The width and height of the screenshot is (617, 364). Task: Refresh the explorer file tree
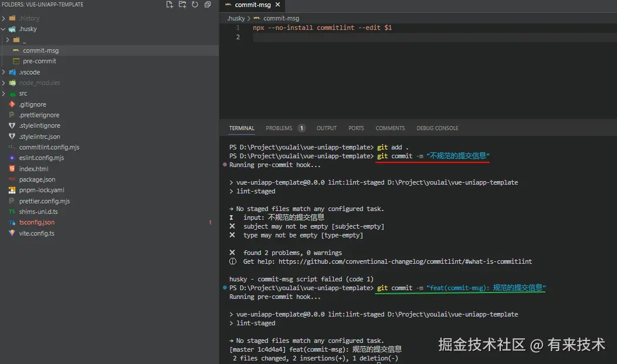(195, 5)
